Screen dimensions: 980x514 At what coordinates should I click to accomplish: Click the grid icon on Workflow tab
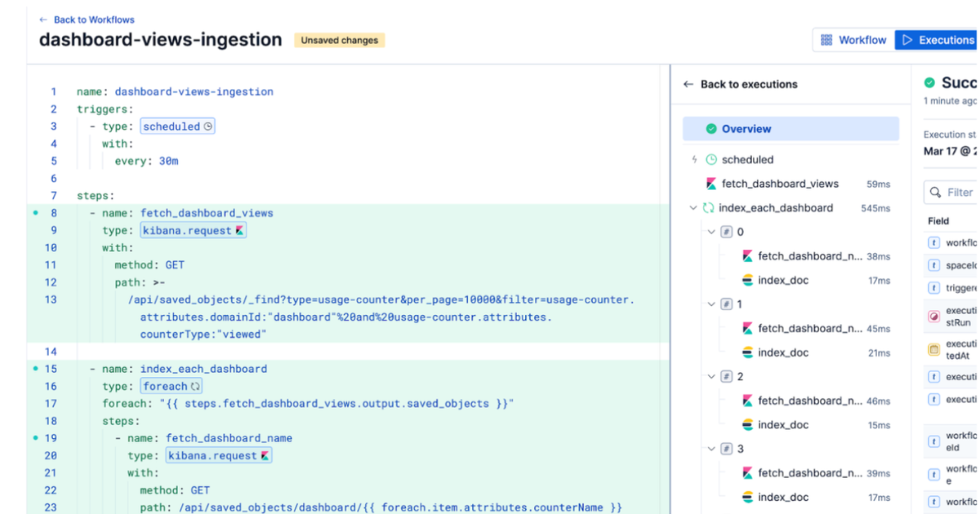826,40
